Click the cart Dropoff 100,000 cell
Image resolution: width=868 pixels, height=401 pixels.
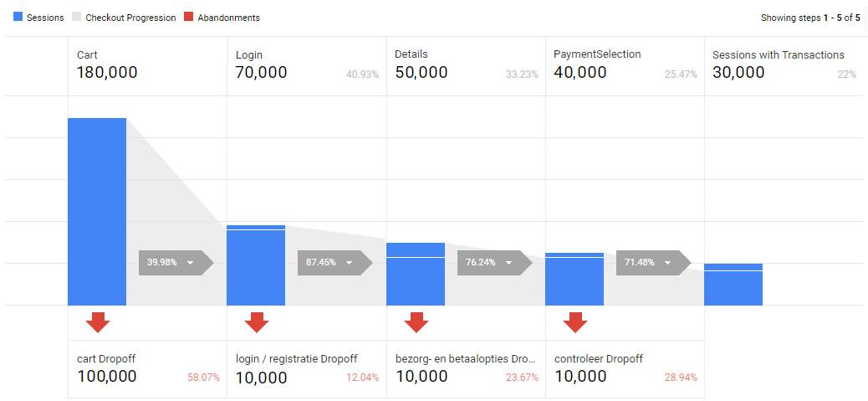coord(148,369)
